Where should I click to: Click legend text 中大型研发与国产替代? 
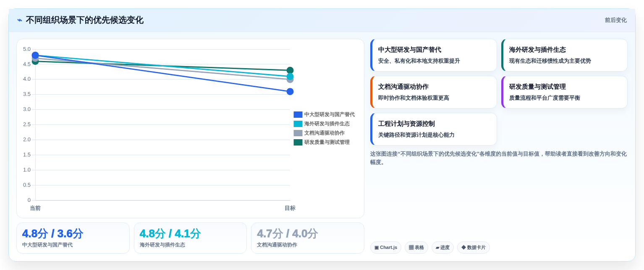330,114
